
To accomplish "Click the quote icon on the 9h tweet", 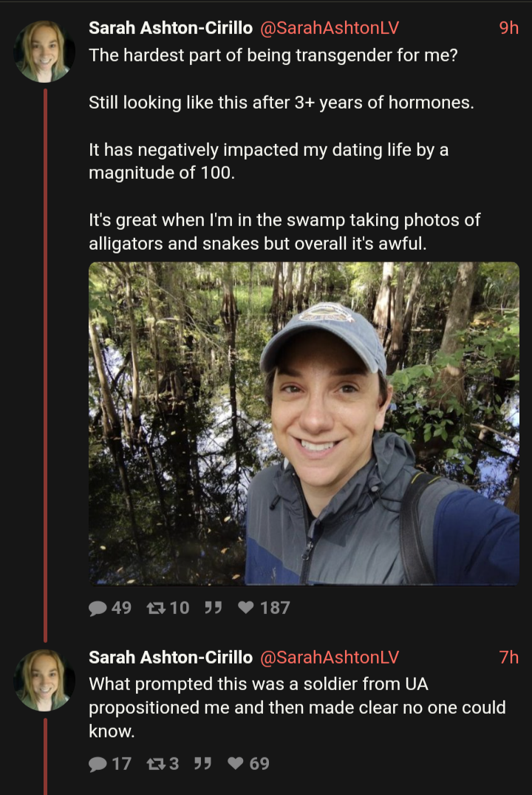I will tap(213, 608).
